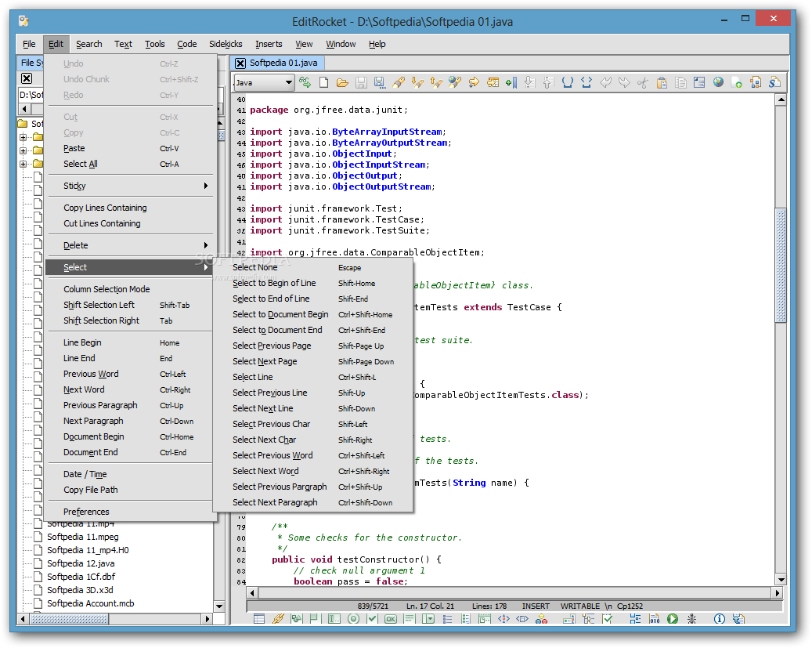The width and height of the screenshot is (812, 648).
Task: Click Select None in submenu
Action: 312,267
